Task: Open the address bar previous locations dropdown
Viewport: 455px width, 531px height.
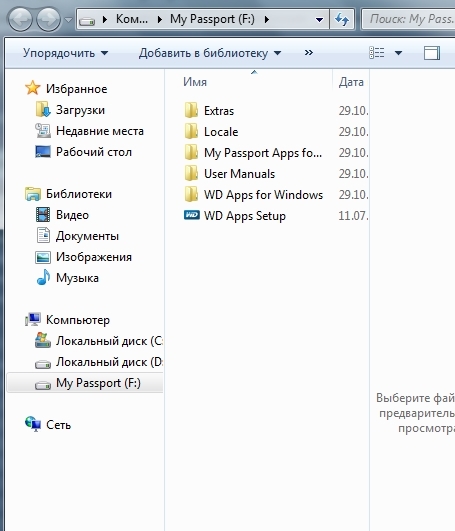Action: point(319,20)
